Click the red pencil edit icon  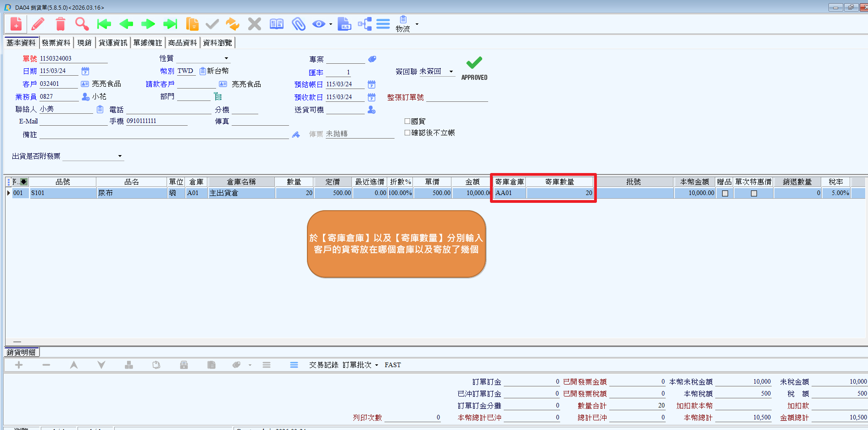38,24
